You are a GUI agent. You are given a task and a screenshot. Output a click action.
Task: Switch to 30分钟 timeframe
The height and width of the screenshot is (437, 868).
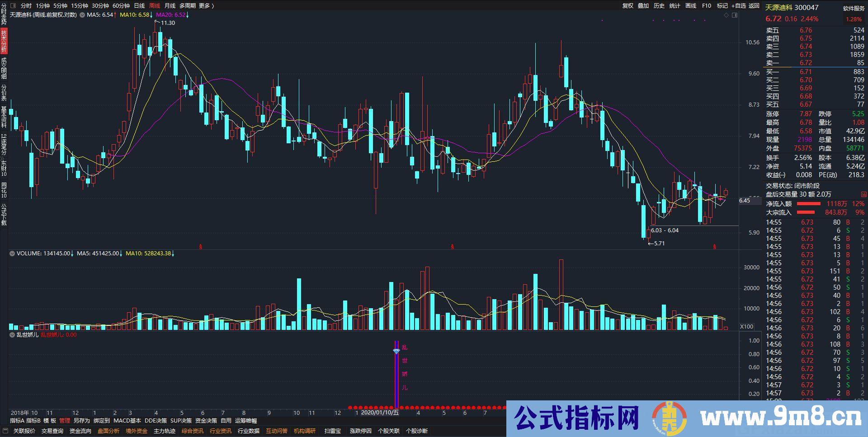coord(100,5)
